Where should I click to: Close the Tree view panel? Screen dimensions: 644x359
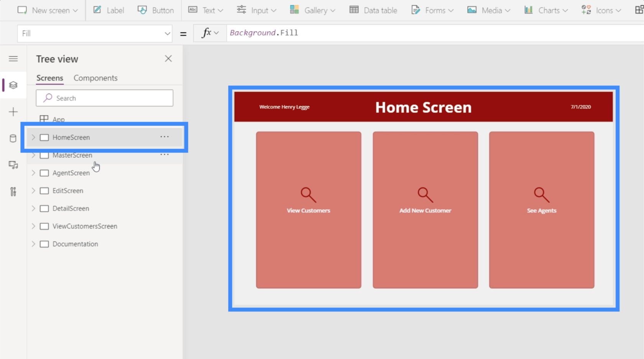[168, 59]
